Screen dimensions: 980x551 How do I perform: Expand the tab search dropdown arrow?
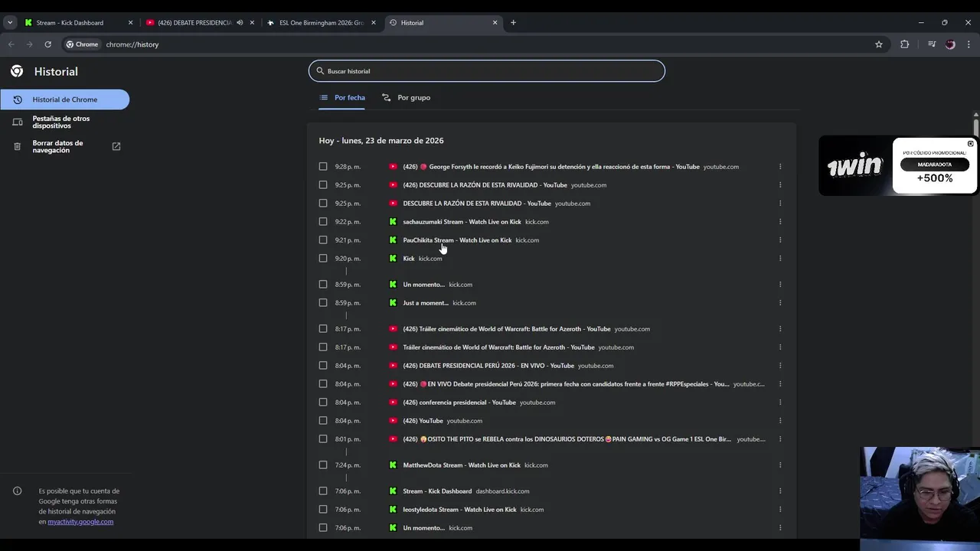pos(10,23)
